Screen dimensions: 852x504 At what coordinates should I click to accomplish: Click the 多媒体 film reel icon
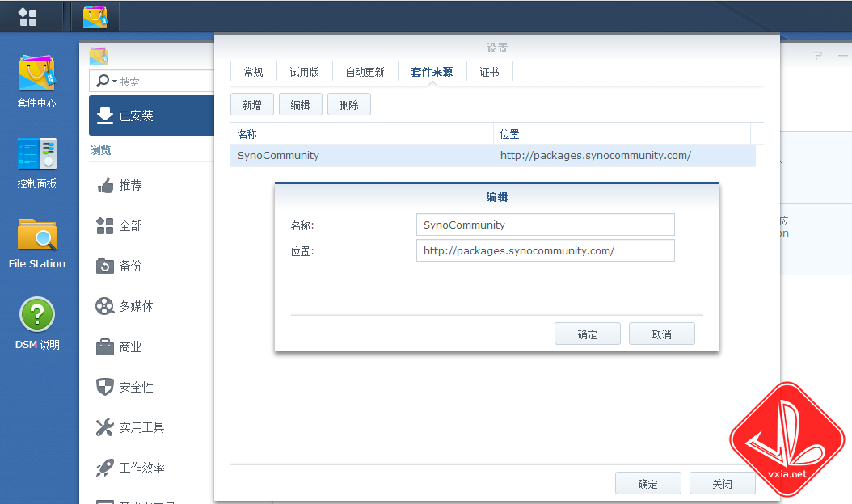[x=105, y=306]
